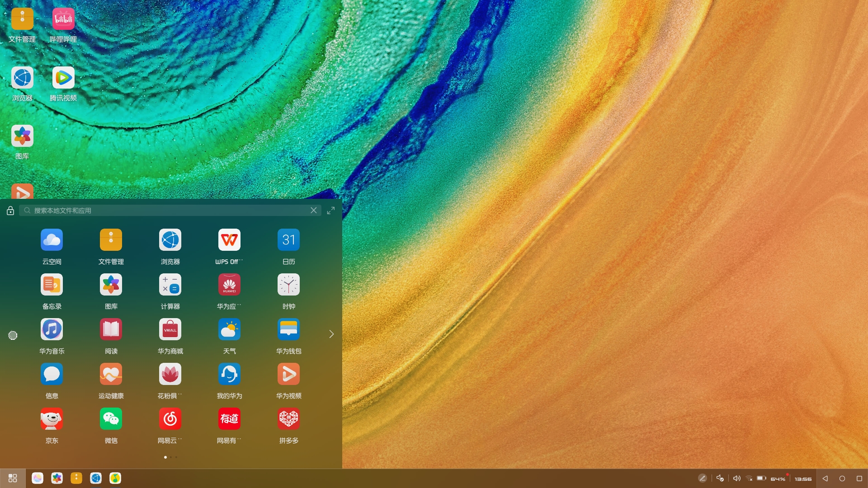Tap the triangular Back navigation button
Viewport: 868px width, 488px height.
(825, 479)
